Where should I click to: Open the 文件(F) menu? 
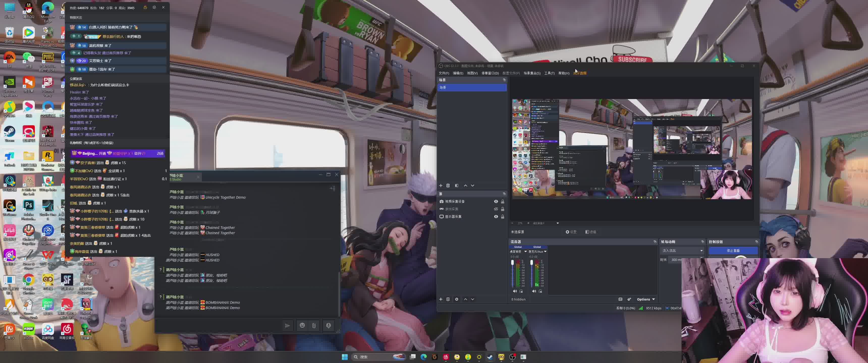point(444,73)
